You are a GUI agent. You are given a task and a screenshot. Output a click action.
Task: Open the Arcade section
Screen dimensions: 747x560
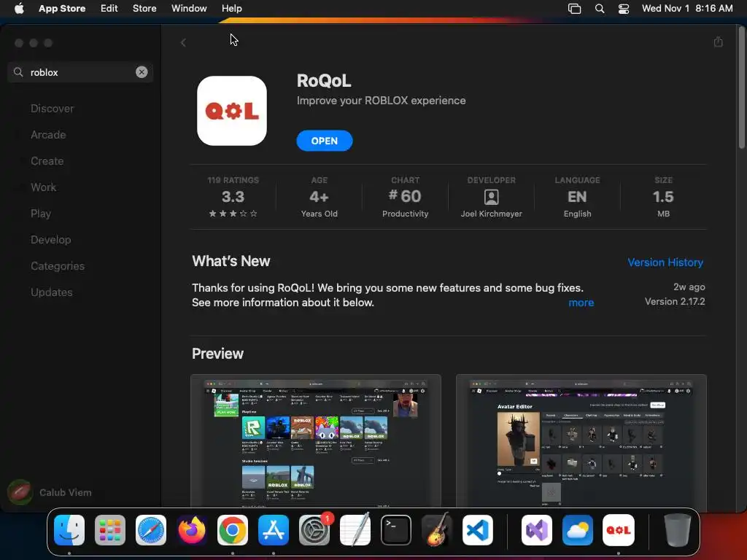click(x=48, y=135)
